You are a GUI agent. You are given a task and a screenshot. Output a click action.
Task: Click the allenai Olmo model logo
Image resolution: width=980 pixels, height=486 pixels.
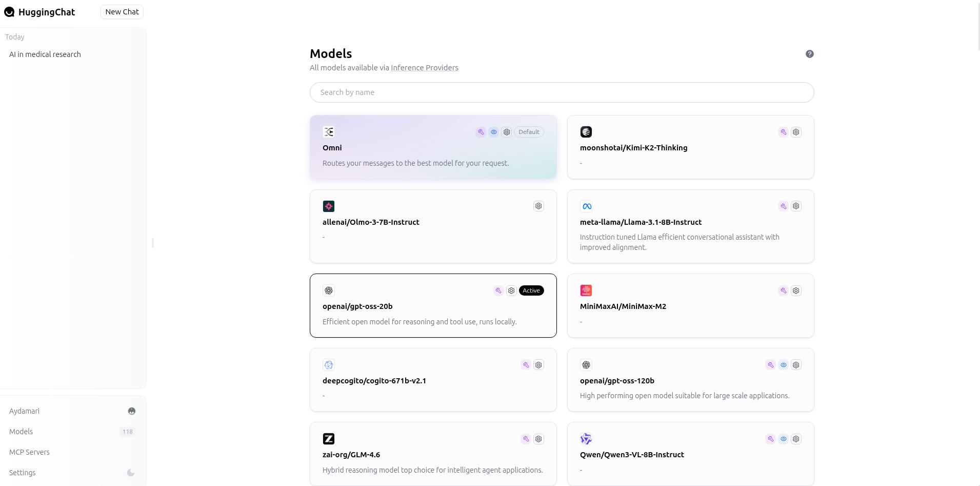(x=329, y=206)
